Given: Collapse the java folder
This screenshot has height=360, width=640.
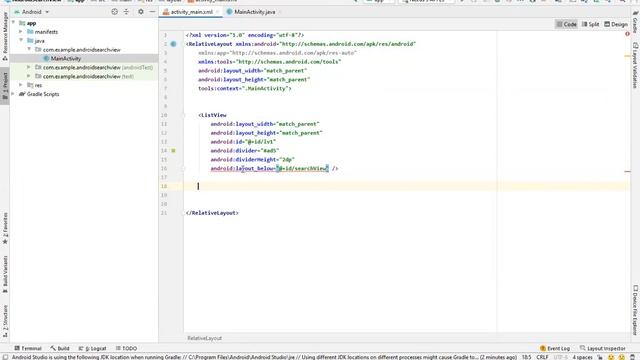Looking at the screenshot, I should (x=21, y=40).
